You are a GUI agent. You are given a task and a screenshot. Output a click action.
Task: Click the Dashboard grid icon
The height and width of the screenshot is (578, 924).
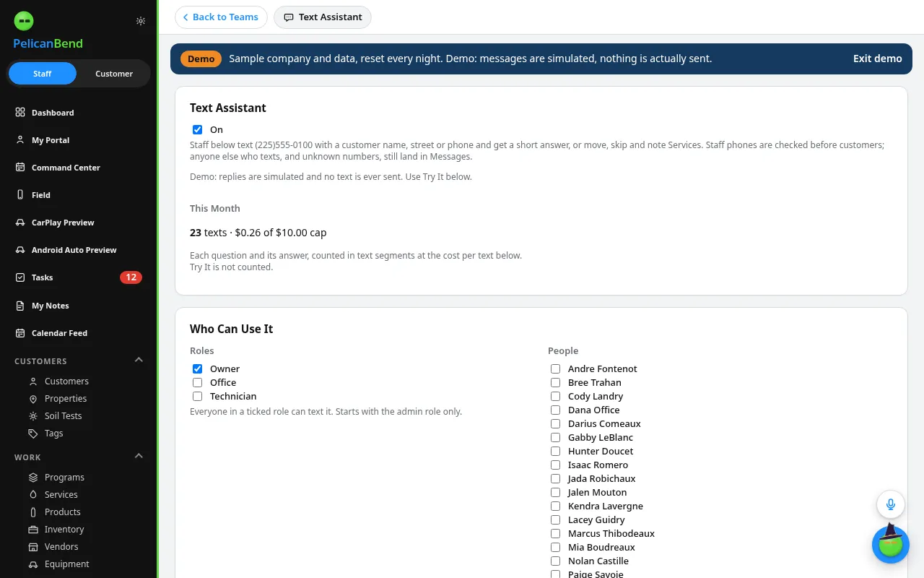(x=20, y=113)
